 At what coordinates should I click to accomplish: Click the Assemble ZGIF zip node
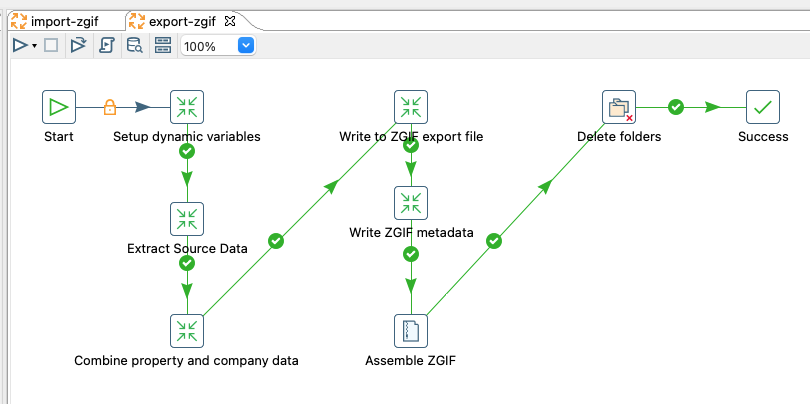[x=410, y=330]
